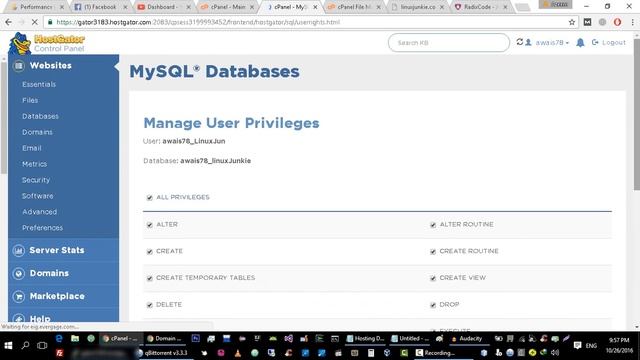Switch to the Facebook browser tab
640x360 pixels.
coord(100,7)
